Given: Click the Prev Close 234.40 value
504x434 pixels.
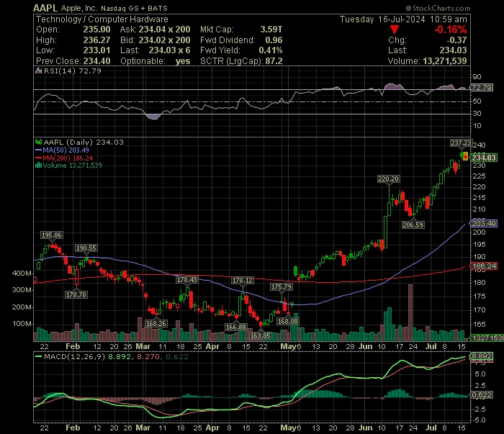Looking at the screenshot, I should (96, 61).
